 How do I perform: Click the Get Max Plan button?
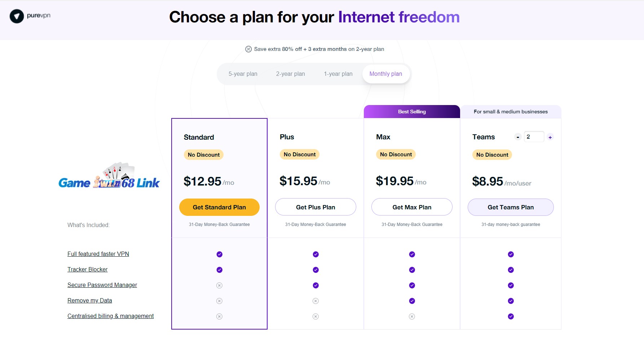[x=412, y=207]
